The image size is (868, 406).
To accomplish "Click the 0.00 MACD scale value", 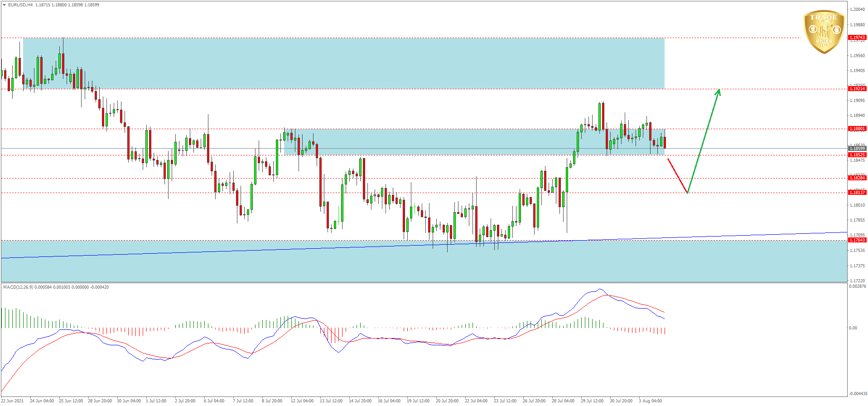I will [853, 328].
